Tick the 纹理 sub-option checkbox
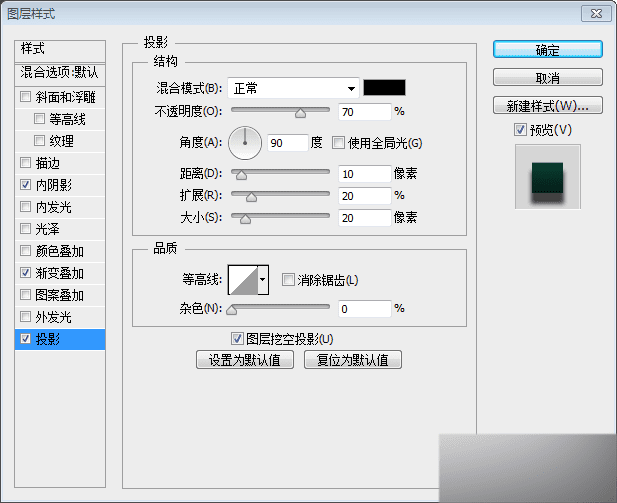Viewport: 617px width, 503px height. click(39, 141)
